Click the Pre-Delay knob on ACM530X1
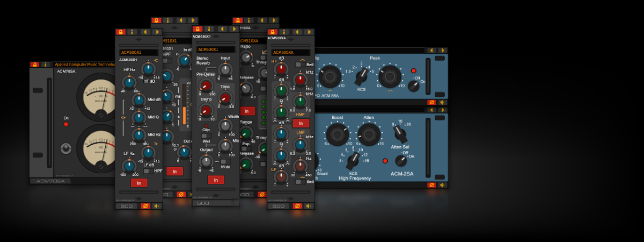Image resolution: width=644 pixels, height=242 pixels. point(206,85)
